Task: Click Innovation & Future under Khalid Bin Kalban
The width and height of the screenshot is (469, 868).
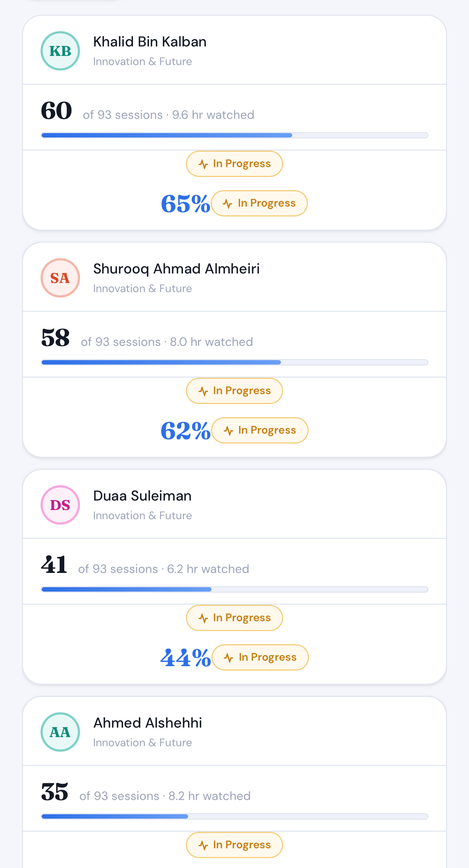Action: tap(142, 61)
